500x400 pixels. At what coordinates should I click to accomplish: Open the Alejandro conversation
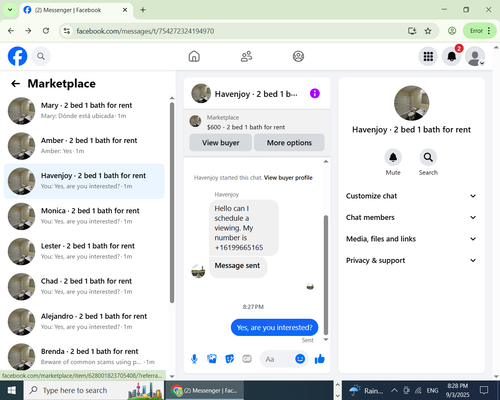[x=84, y=322]
